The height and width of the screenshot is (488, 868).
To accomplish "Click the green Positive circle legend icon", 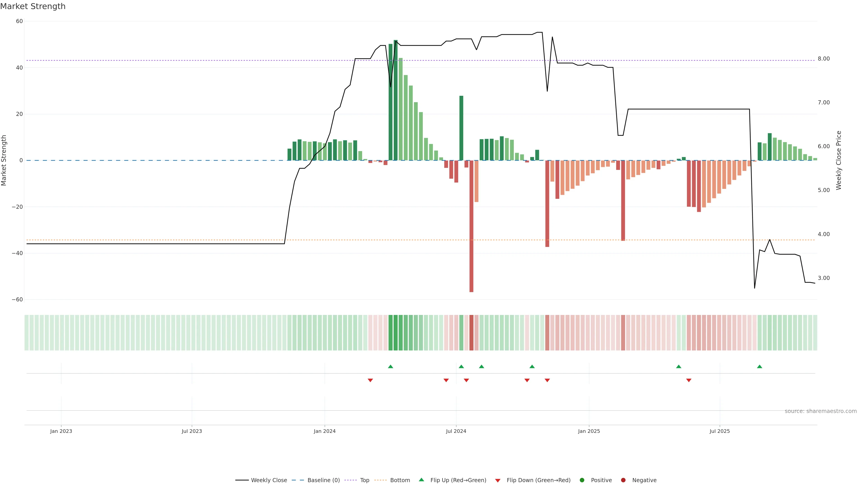I will [582, 480].
